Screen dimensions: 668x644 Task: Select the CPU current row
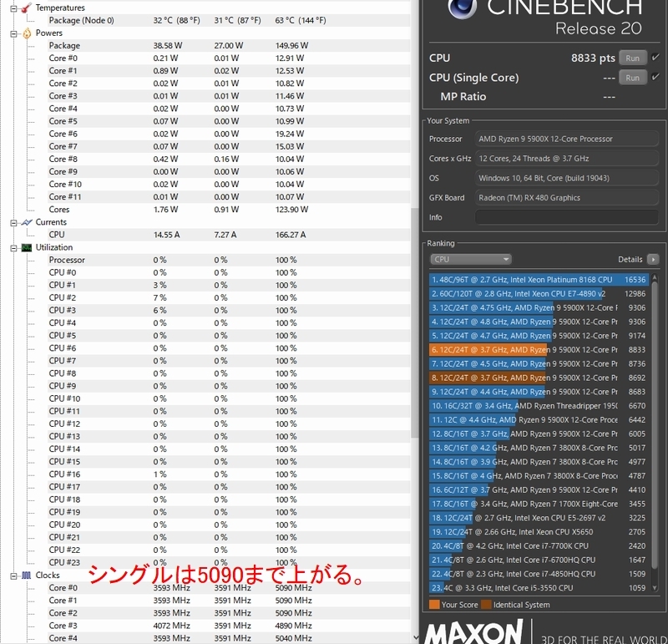229,235
